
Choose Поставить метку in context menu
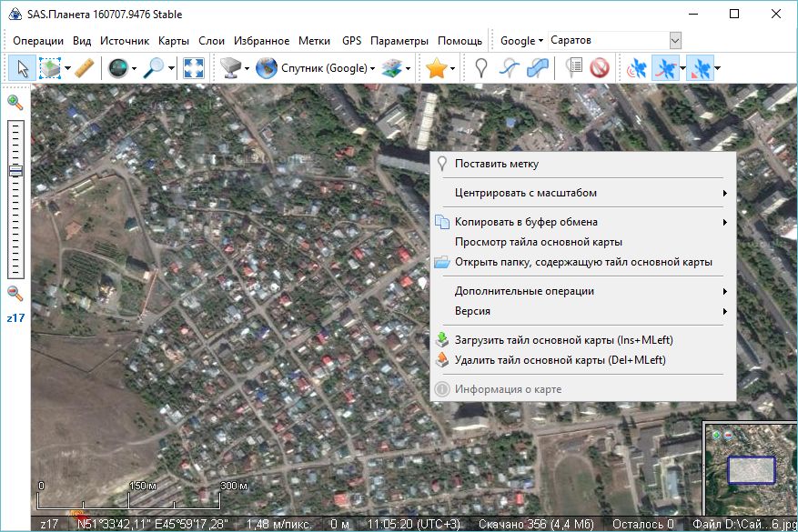[496, 164]
